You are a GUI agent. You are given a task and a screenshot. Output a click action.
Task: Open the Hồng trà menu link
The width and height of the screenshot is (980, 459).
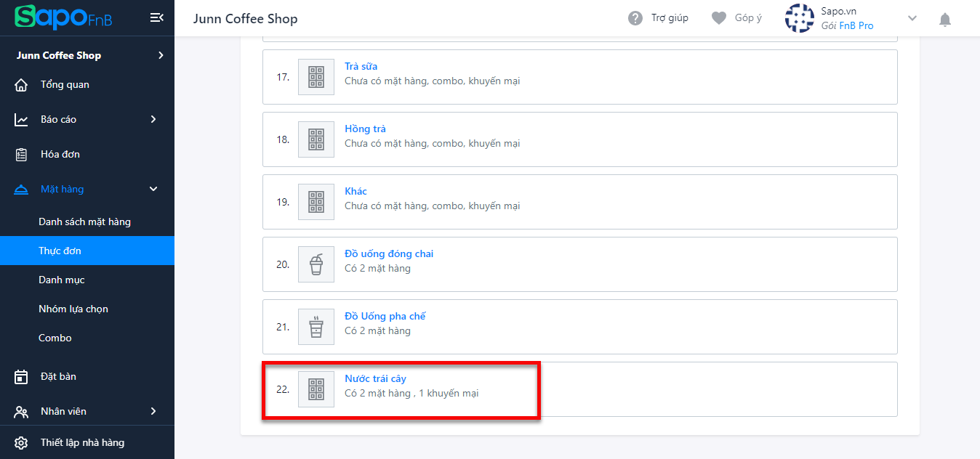point(365,129)
